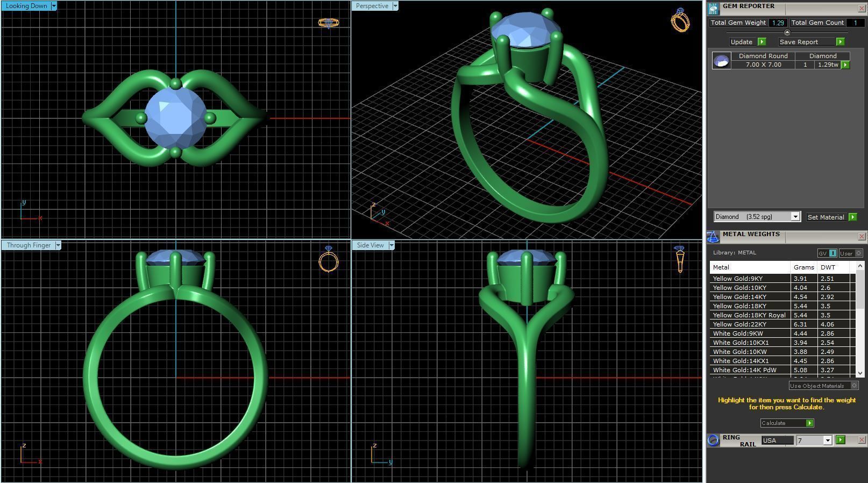
Task: Open the Through Finger viewport dropdown arrow
Action: tap(58, 245)
